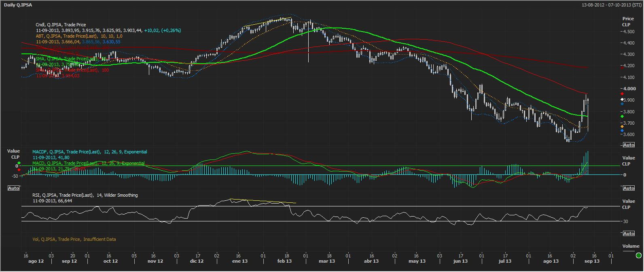Click the bright red SMA 100 diamond below 4.000
This screenshot has height=272, width=644.
click(x=622, y=94)
